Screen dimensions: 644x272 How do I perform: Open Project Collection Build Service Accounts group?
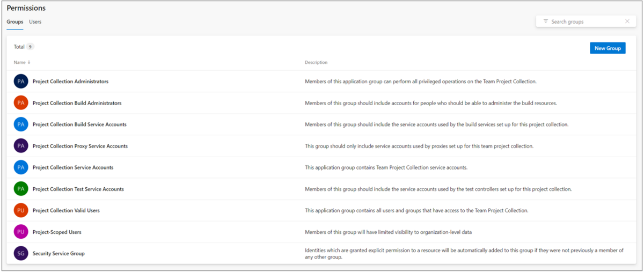(x=79, y=124)
